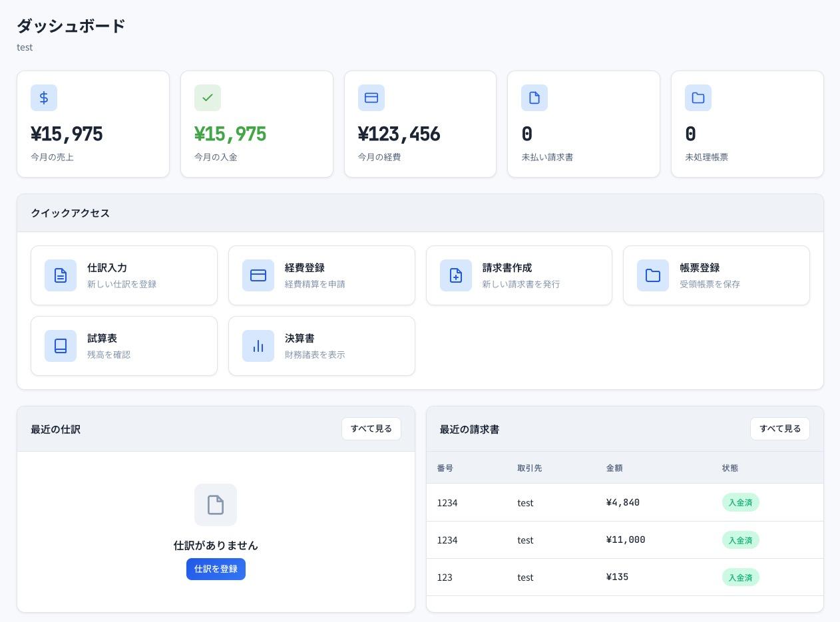
Task: Click the 金額 column header in invoices table
Action: (614, 468)
